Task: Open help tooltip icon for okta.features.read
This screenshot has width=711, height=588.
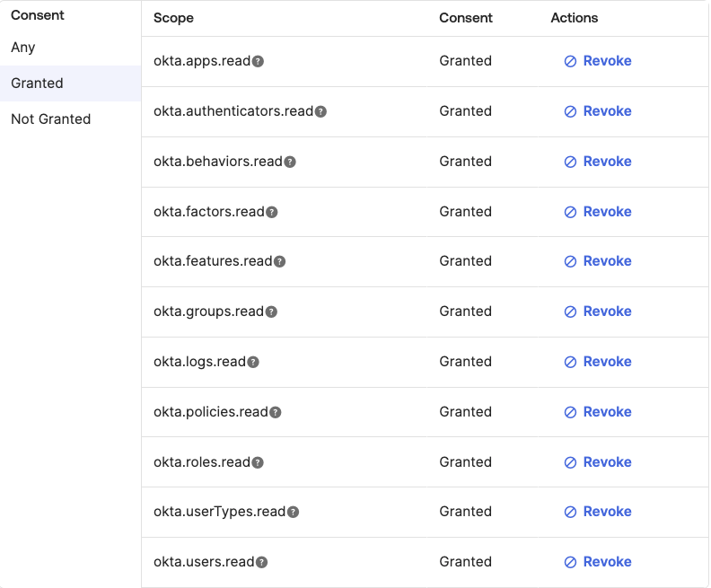Action: [x=280, y=261]
